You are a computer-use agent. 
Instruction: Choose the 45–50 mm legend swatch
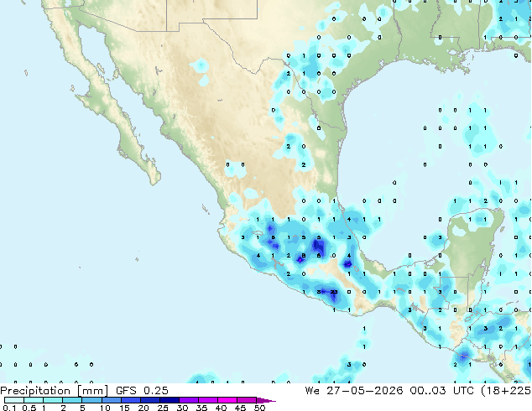coord(247,400)
